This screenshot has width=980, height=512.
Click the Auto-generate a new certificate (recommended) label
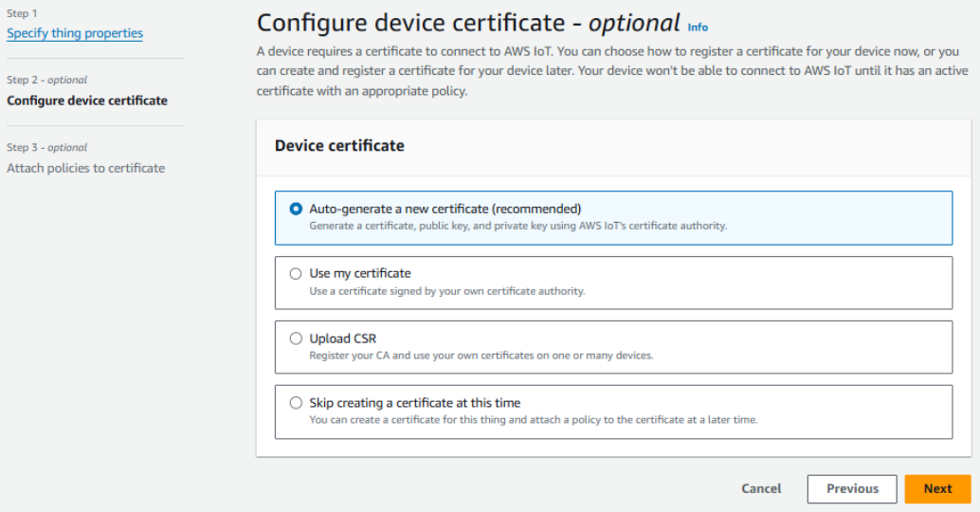[445, 209]
